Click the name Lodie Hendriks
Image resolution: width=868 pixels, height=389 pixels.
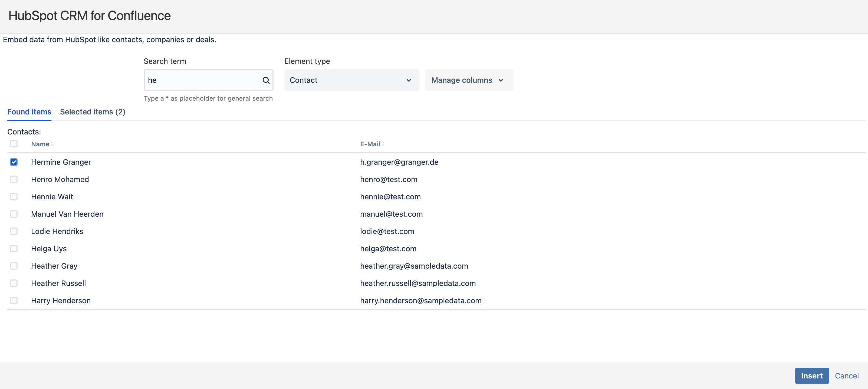point(57,231)
